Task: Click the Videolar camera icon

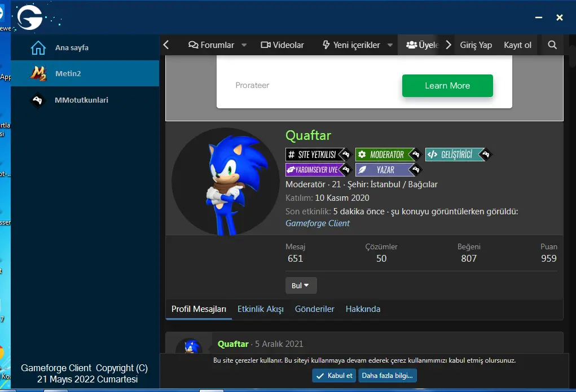Action: point(266,45)
